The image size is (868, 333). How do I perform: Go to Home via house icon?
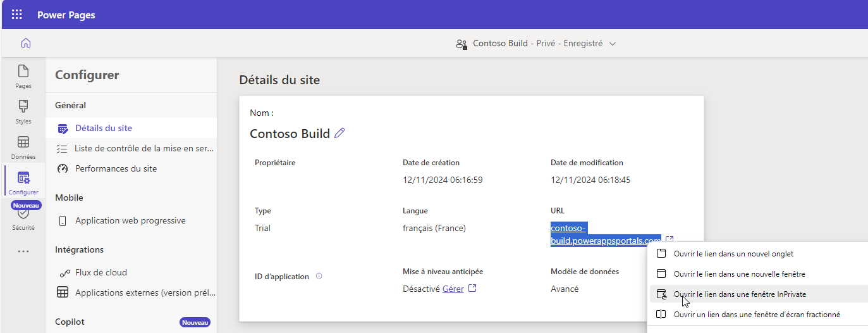click(x=26, y=44)
